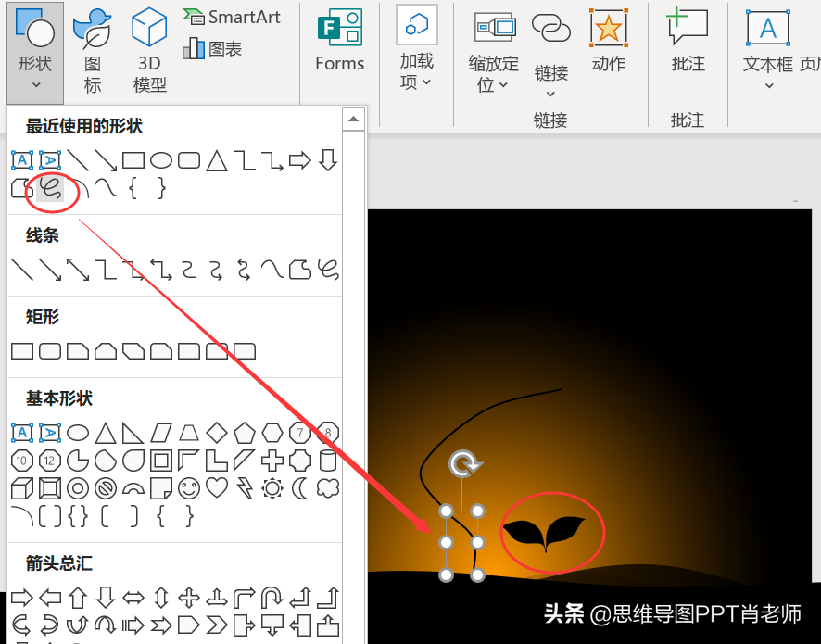The width and height of the screenshot is (821, 644).
Task: Select the hexagon in 基本形状
Action: click(x=272, y=433)
